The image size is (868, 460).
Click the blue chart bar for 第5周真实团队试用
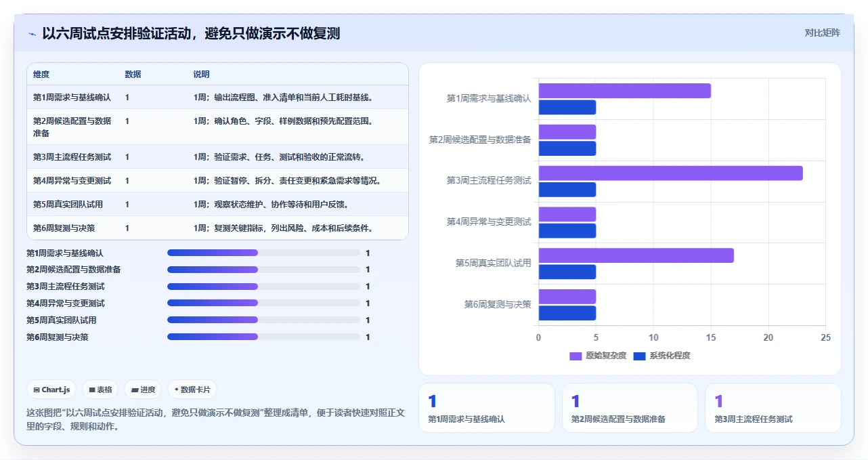567,272
